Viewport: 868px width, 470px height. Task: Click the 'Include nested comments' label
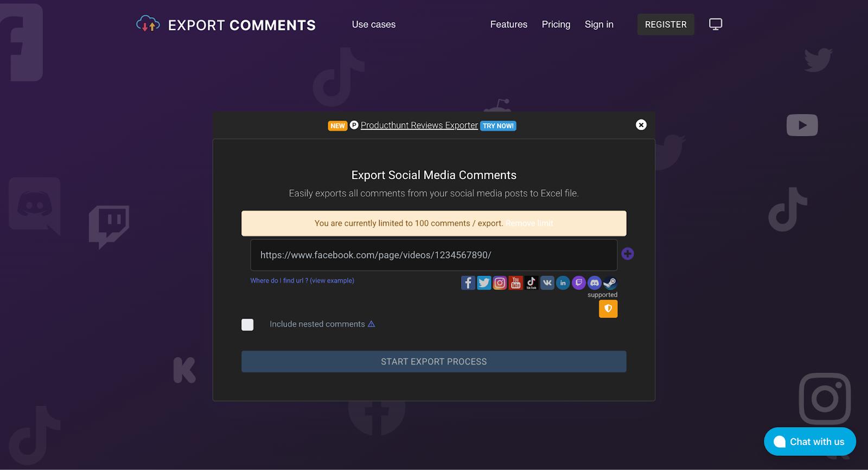317,324
